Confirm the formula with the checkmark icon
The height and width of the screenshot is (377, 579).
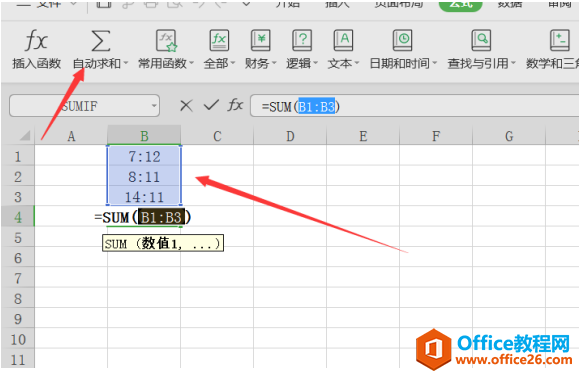211,106
